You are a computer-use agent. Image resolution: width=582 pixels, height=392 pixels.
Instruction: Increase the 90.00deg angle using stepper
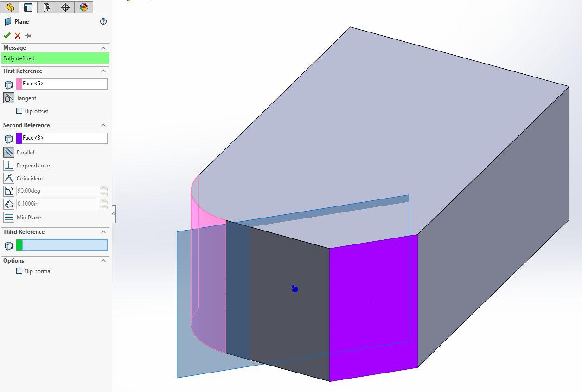click(104, 188)
